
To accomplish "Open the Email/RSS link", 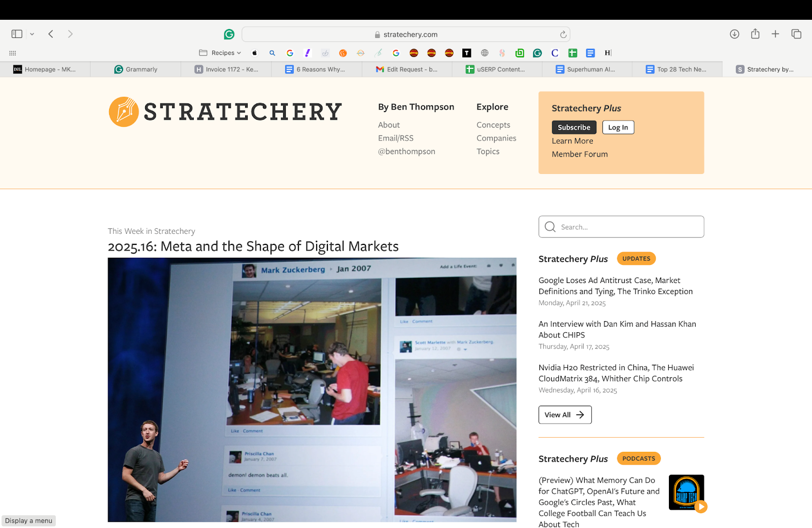I will coord(396,138).
